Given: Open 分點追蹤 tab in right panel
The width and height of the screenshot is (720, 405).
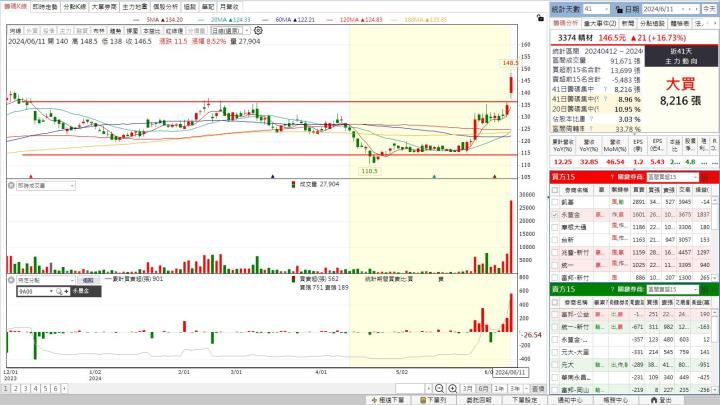Looking at the screenshot, I should click(652, 23).
